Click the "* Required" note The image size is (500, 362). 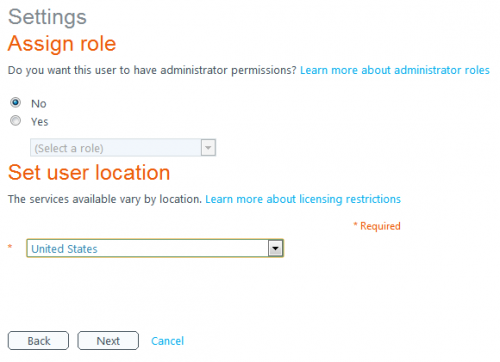[x=377, y=226]
